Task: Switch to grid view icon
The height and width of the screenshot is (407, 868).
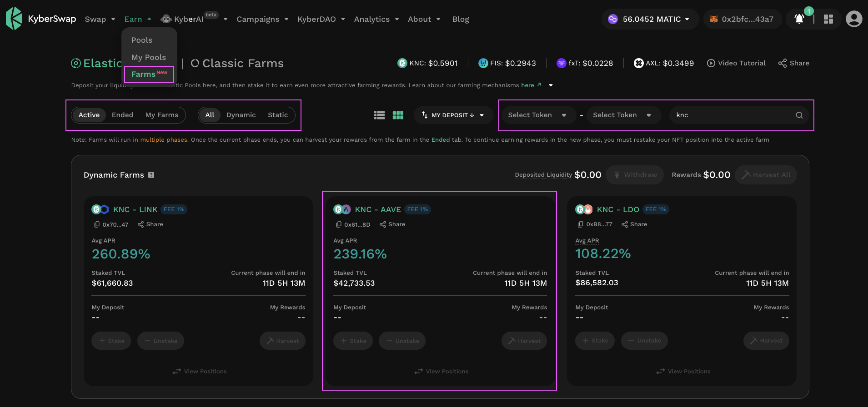Action: (398, 115)
